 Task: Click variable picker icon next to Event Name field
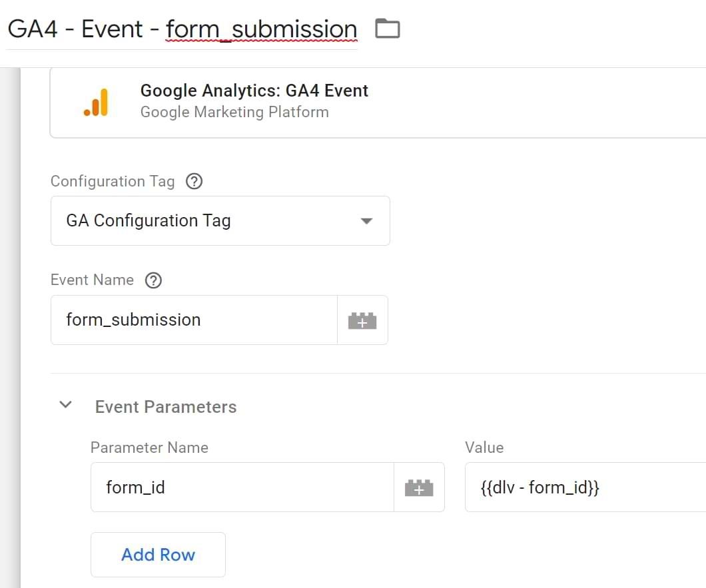pos(362,320)
